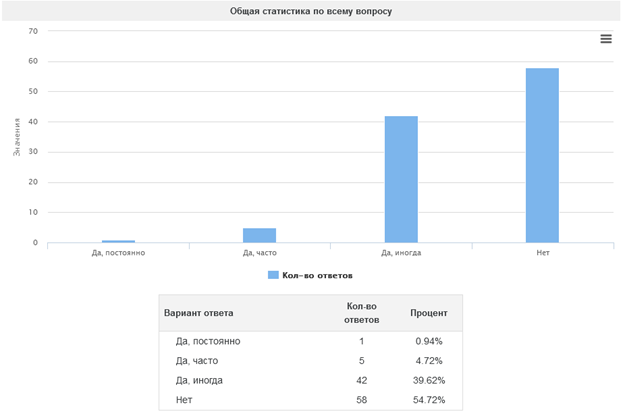Image resolution: width=623 pixels, height=418 pixels.
Task: Open the chart hamburger context menu
Action: point(606,39)
